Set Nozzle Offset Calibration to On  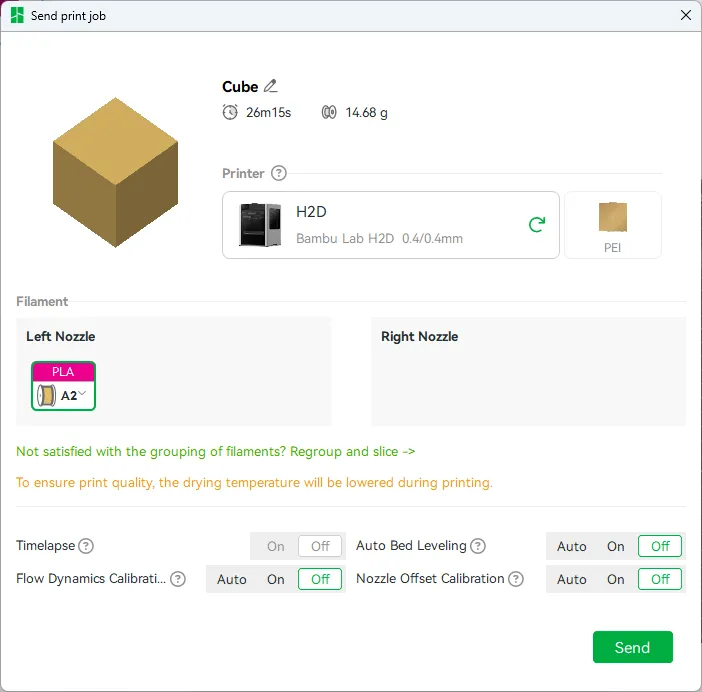coord(616,579)
